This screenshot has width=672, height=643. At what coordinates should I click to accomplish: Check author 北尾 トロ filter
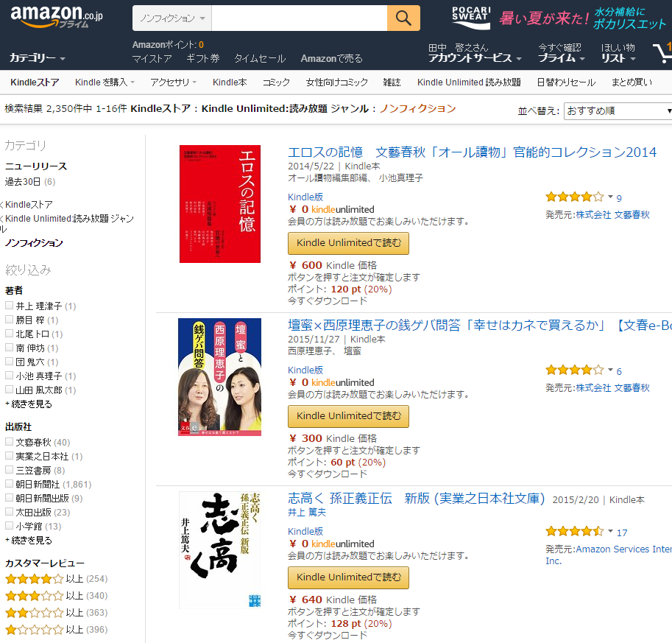pyautogui.click(x=9, y=334)
